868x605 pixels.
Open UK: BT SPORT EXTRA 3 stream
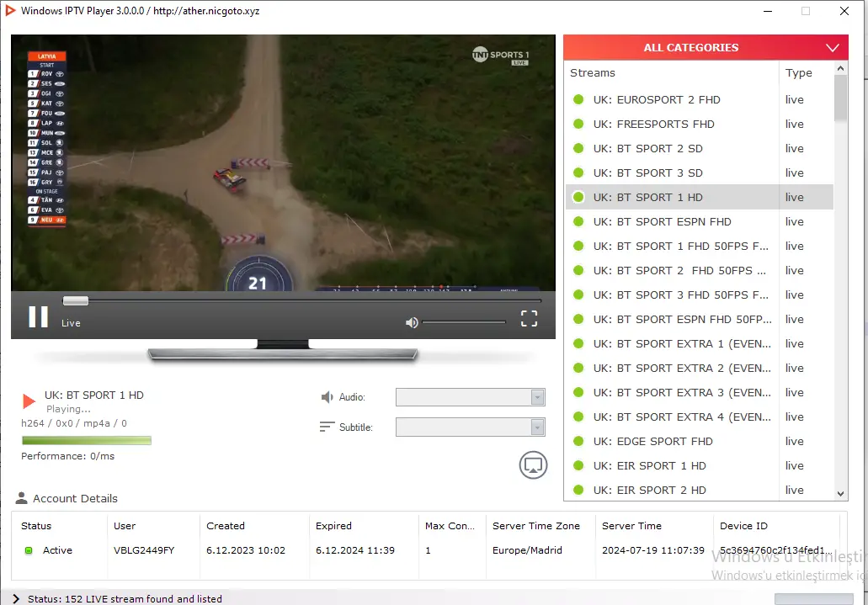coord(699,392)
